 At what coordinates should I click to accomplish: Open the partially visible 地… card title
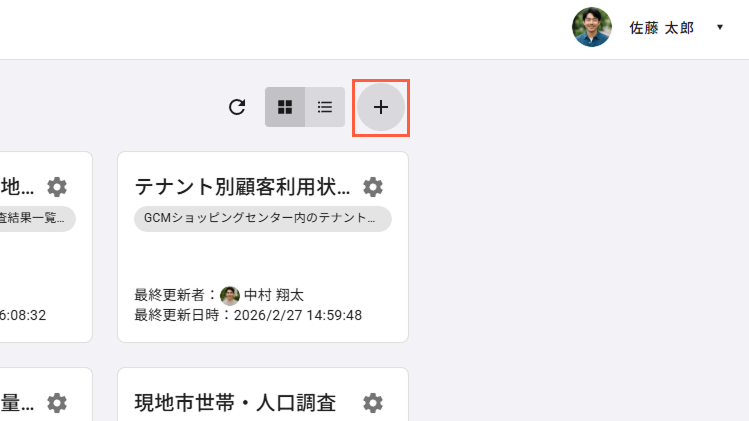pyautogui.click(x=17, y=187)
